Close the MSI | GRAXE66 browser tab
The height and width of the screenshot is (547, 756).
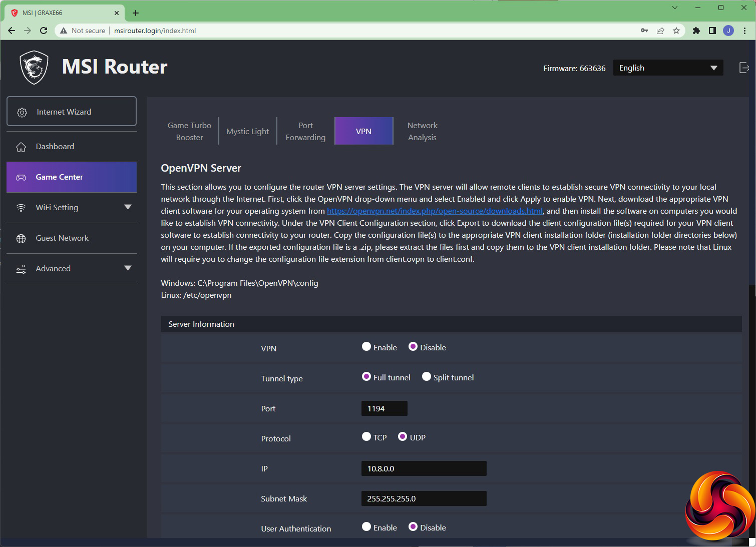117,13
